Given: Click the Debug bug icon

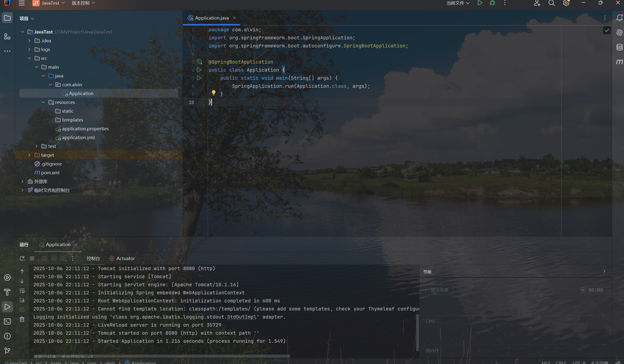Looking at the screenshot, I should [x=492, y=3].
